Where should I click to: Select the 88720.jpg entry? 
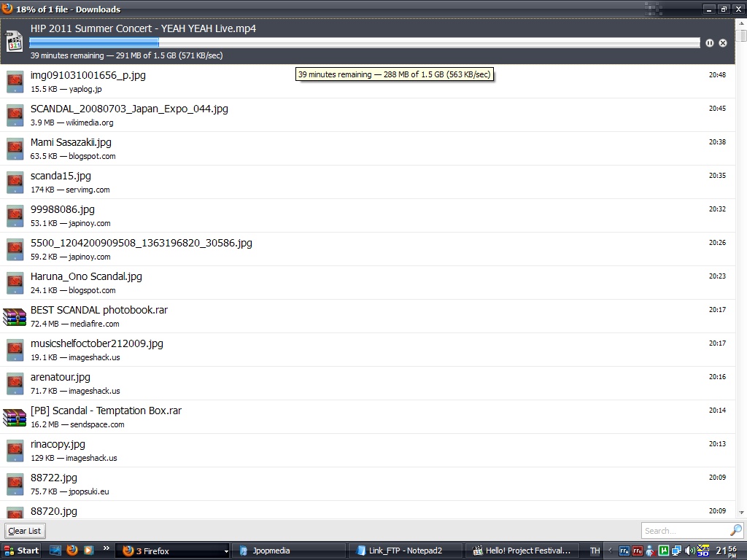click(x=368, y=510)
